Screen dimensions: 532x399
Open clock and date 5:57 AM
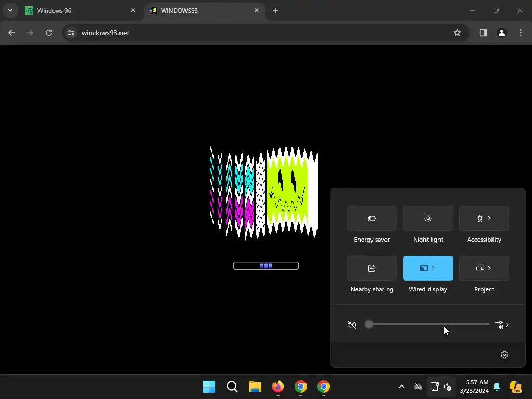point(474,387)
